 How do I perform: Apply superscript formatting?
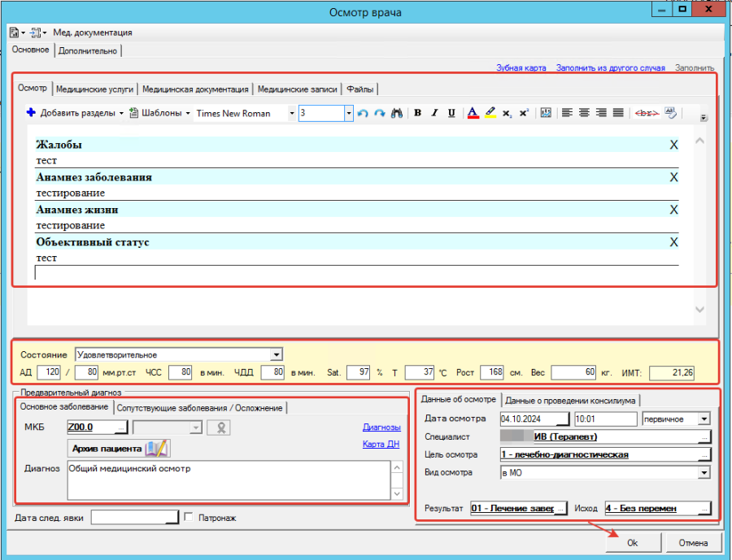[525, 113]
